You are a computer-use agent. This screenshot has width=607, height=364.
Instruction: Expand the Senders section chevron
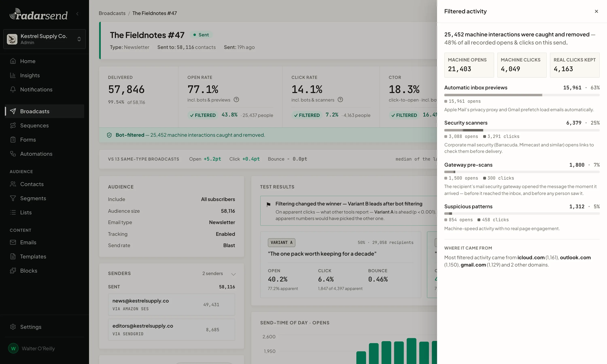[x=233, y=274]
